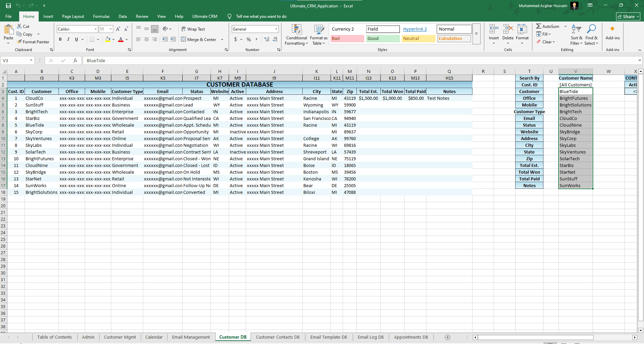The height and width of the screenshot is (344, 644).
Task: Click the Save icon in the title bar
Action: 8,6
